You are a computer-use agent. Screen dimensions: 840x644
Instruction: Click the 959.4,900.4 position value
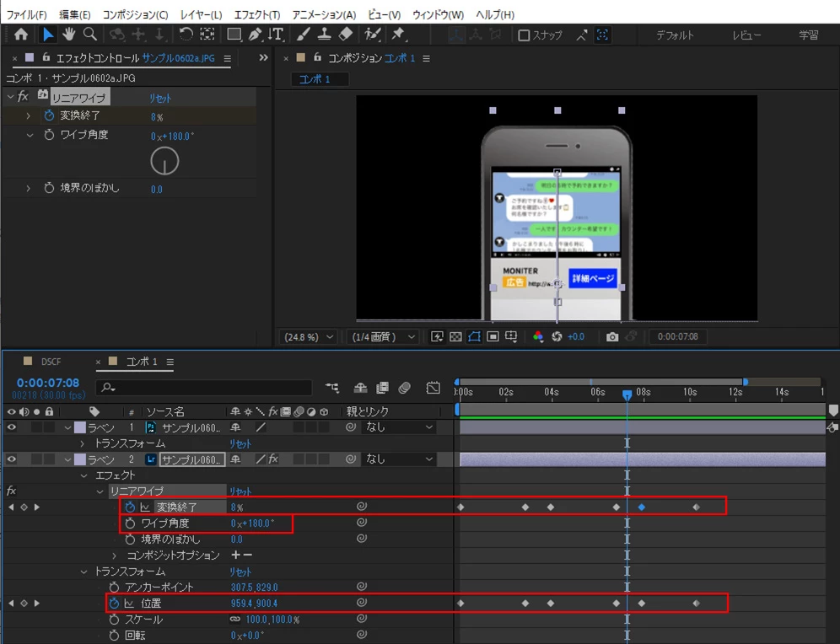pos(254,604)
